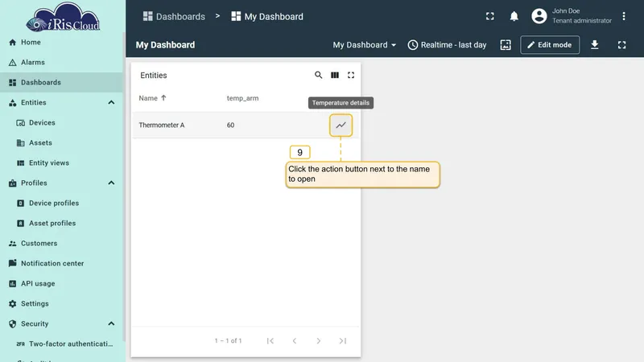The width and height of the screenshot is (644, 362).
Task: Click the Edit mode button
Action: (x=550, y=45)
